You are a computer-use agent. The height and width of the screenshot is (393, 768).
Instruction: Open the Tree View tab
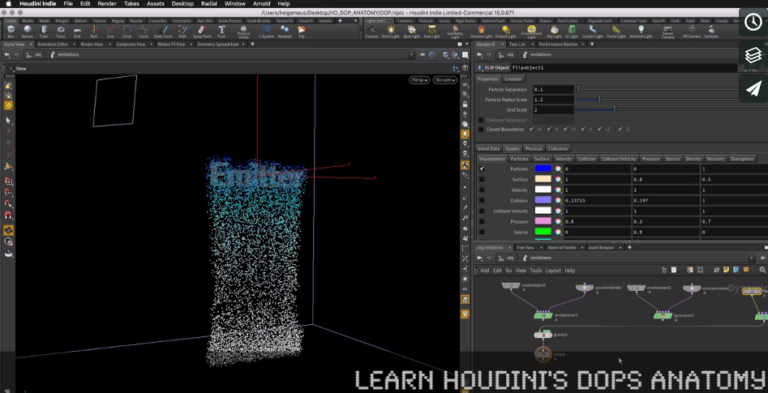click(525, 247)
